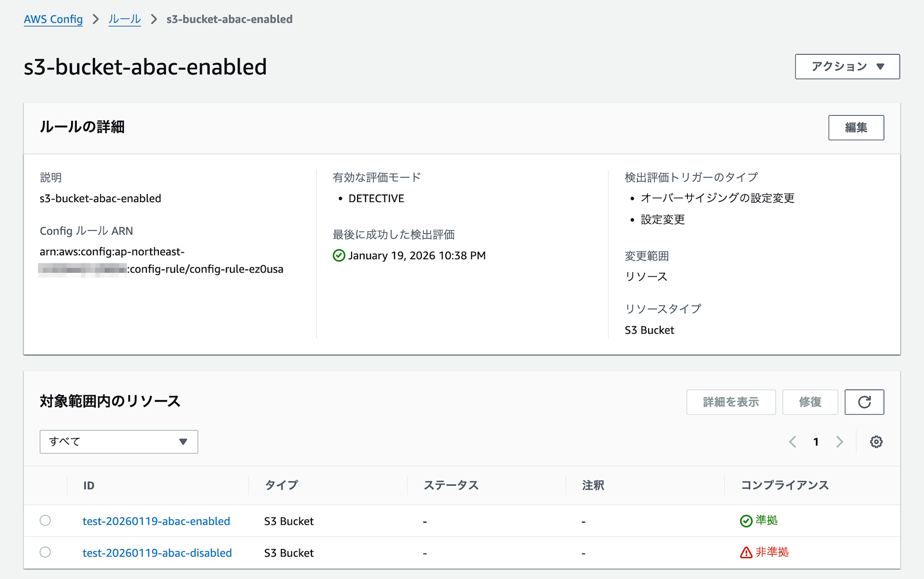Navigate to AWS Config breadcrumb
Image resolution: width=924 pixels, height=579 pixels.
point(53,19)
